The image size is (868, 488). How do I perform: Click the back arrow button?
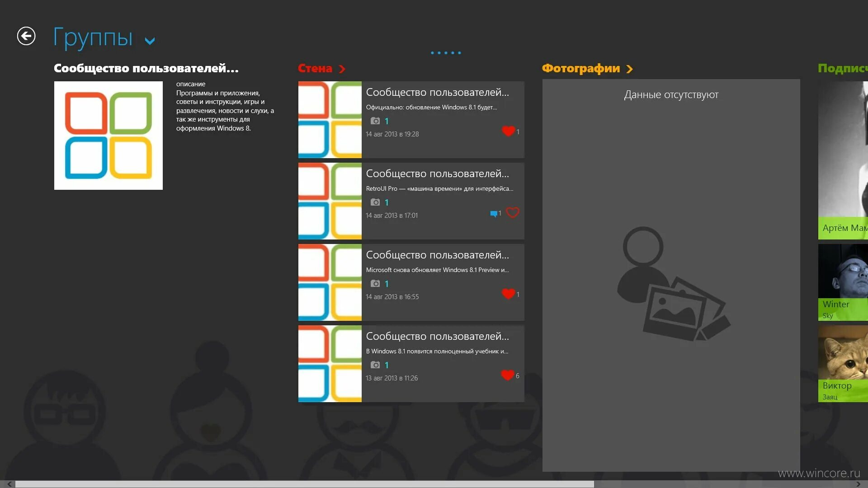(26, 36)
